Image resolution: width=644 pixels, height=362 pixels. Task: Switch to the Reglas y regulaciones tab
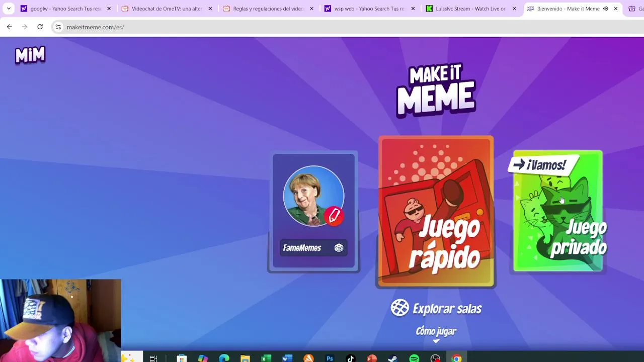pyautogui.click(x=268, y=9)
